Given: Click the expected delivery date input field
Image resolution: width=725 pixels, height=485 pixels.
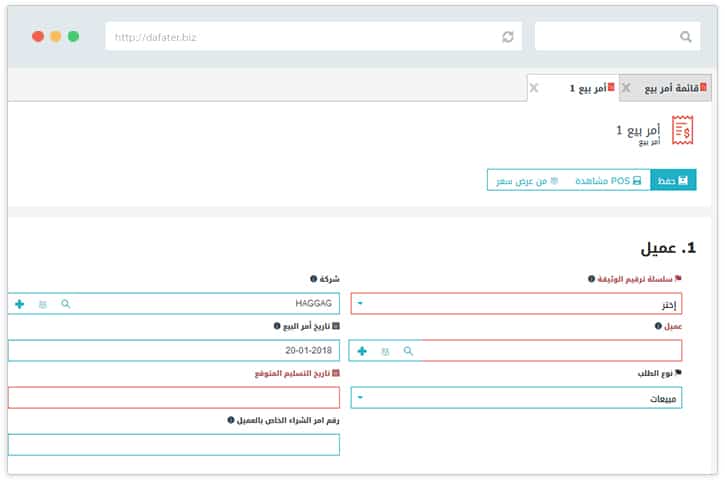Looking at the screenshot, I should [174, 398].
